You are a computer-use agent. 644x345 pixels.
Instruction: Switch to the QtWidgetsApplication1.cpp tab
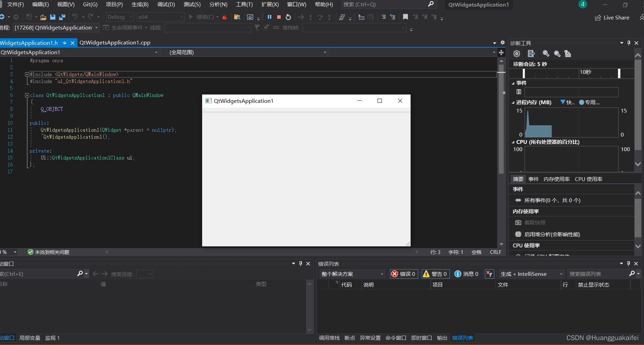click(115, 42)
